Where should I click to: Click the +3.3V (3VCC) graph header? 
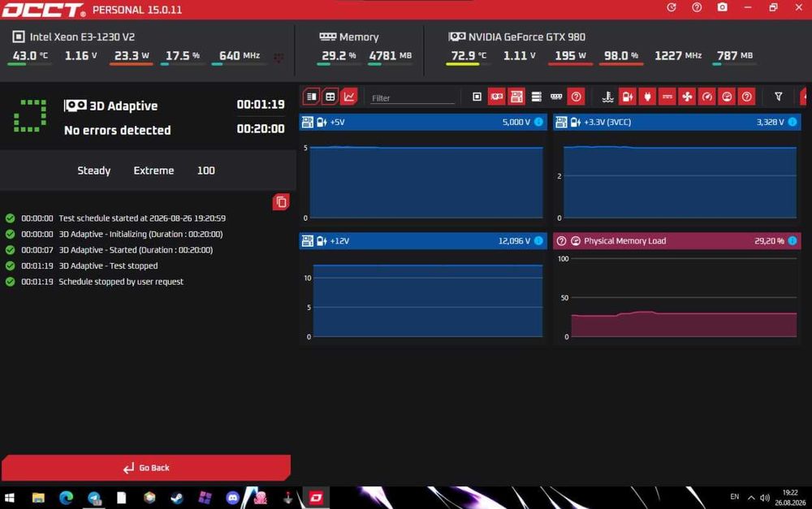point(677,123)
